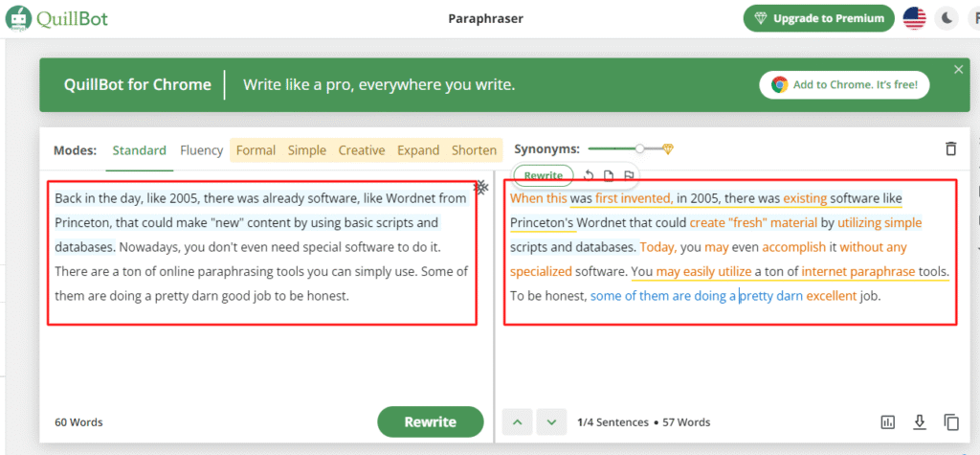Go to previous sentence with the up arrow
The width and height of the screenshot is (980, 455).
tap(517, 421)
